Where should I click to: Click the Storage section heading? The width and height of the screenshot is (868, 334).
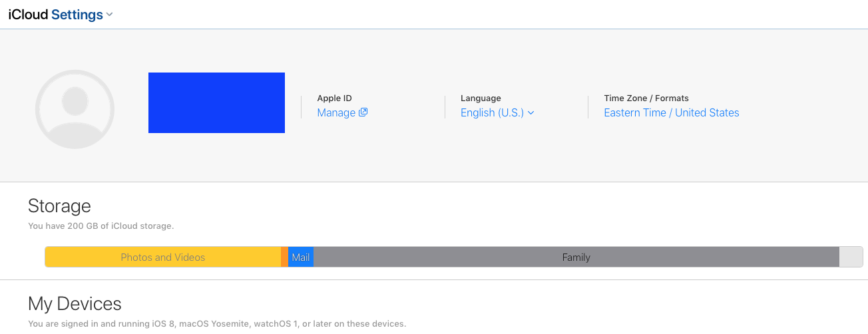59,205
